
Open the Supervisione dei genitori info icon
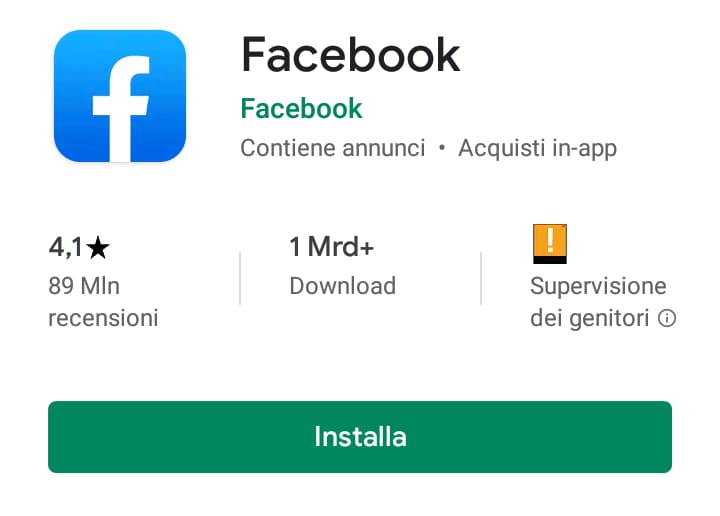click(x=667, y=318)
